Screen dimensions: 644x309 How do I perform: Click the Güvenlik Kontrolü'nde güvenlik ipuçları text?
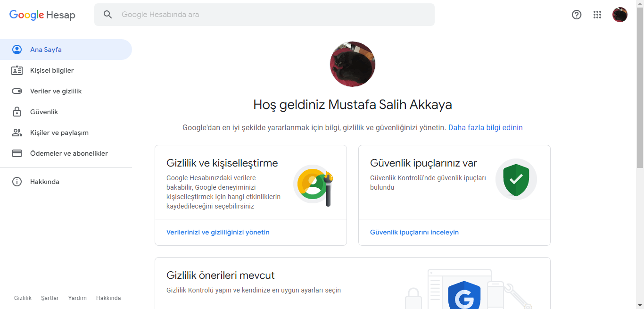coord(428,183)
